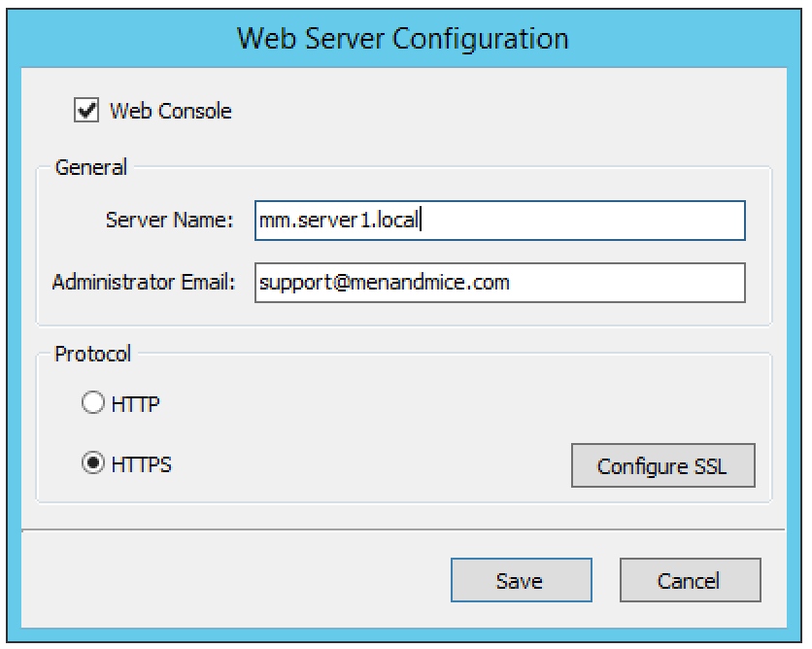Screen dimensions: 812x649
Task: Click the Web Console label text
Action: pos(170,111)
